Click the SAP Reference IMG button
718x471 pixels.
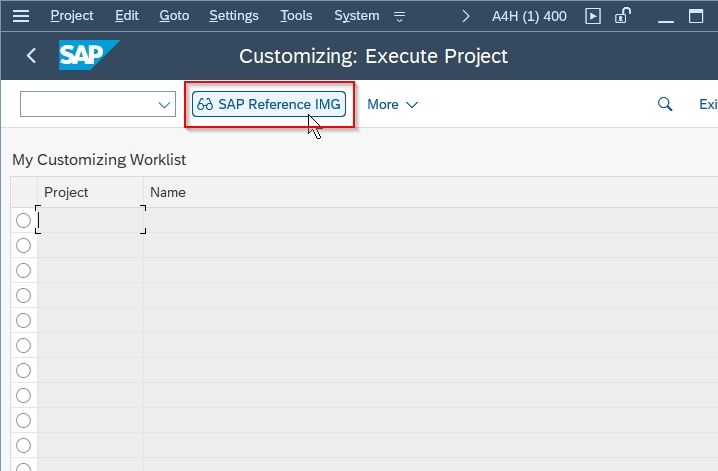tap(269, 104)
